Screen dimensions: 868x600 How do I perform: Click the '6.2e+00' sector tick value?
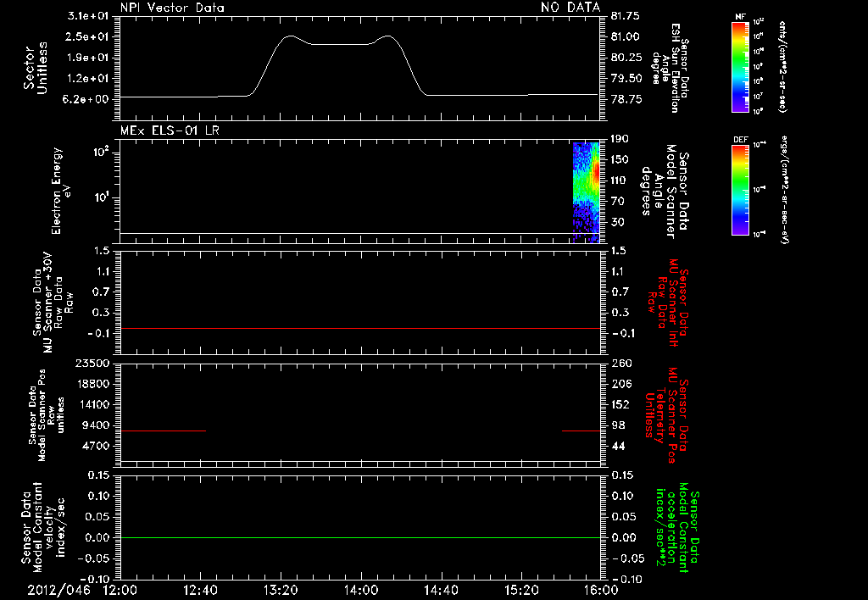87,99
